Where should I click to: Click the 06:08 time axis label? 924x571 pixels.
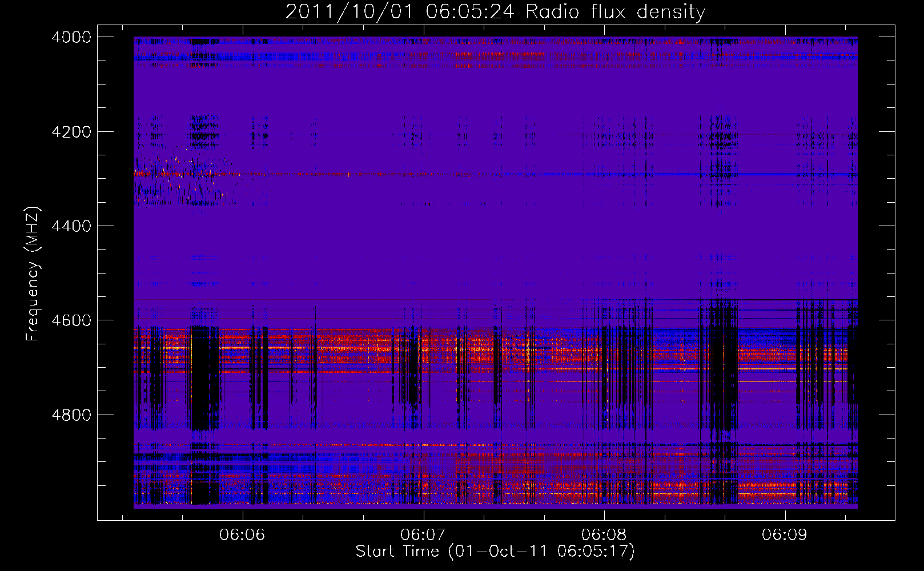604,534
